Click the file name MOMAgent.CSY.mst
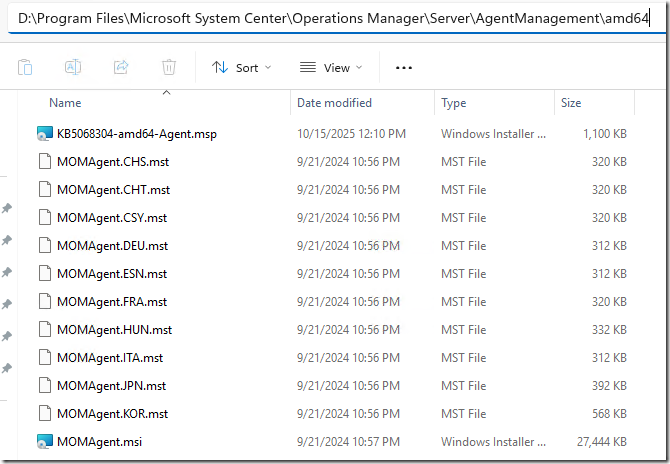This screenshot has height=464, width=670. point(112,218)
